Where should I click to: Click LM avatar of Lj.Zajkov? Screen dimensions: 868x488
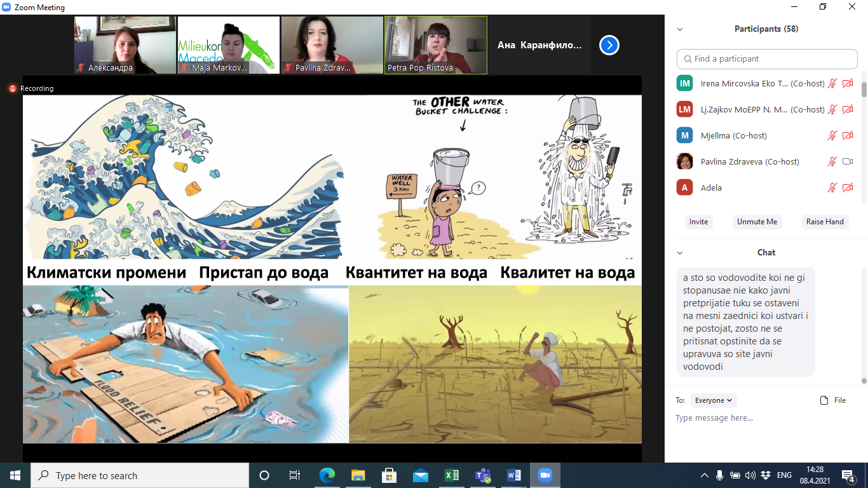tap(684, 109)
